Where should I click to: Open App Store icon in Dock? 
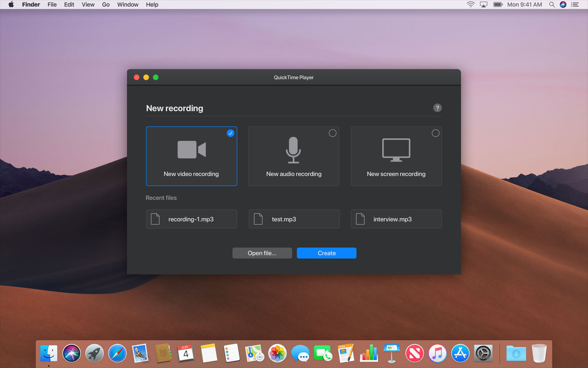click(x=460, y=353)
